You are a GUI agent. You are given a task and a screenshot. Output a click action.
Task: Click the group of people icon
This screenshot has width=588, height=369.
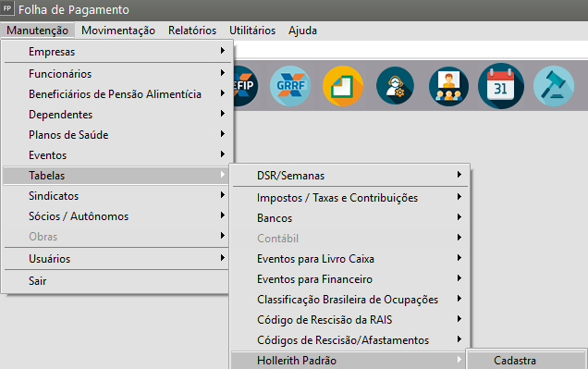pos(448,86)
